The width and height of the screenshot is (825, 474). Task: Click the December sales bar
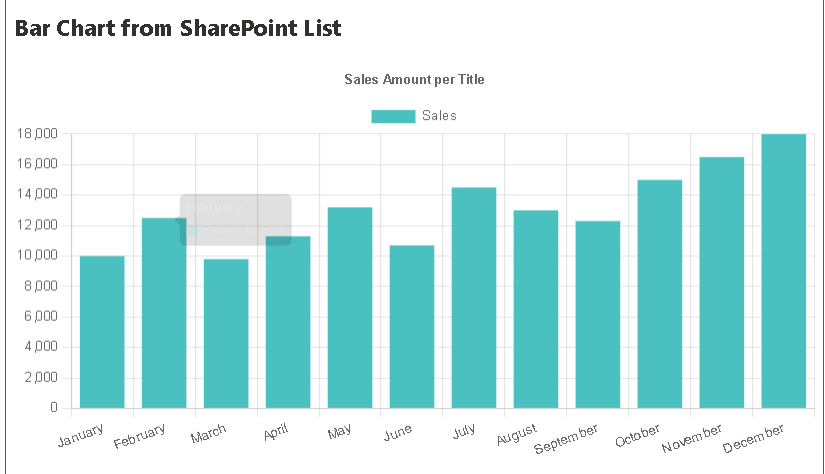coord(784,271)
